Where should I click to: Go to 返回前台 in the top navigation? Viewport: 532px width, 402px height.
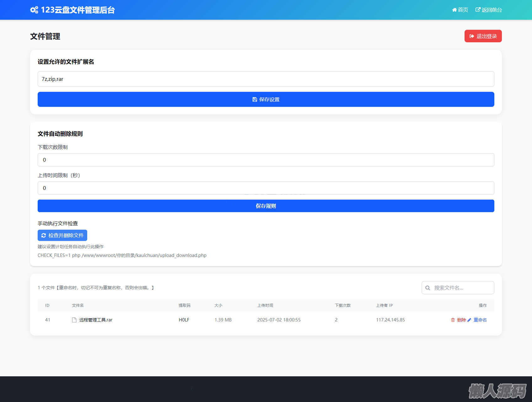[492, 10]
